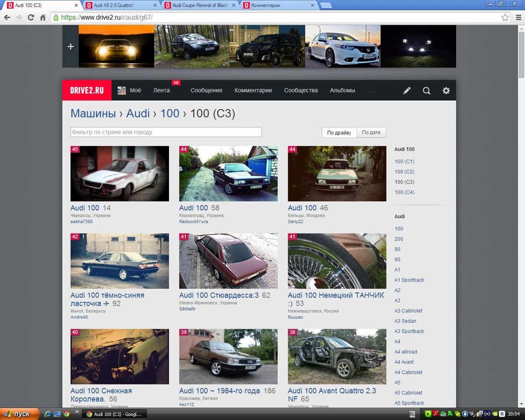Switch to Audi Coupe Revival of Black tab
The width and height of the screenshot is (525, 420).
pyautogui.click(x=200, y=5)
